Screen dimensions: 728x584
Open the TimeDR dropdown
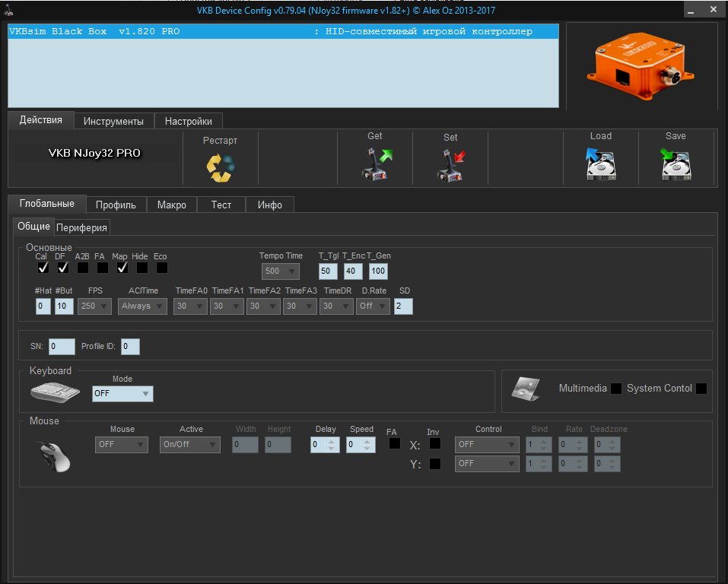[336, 306]
